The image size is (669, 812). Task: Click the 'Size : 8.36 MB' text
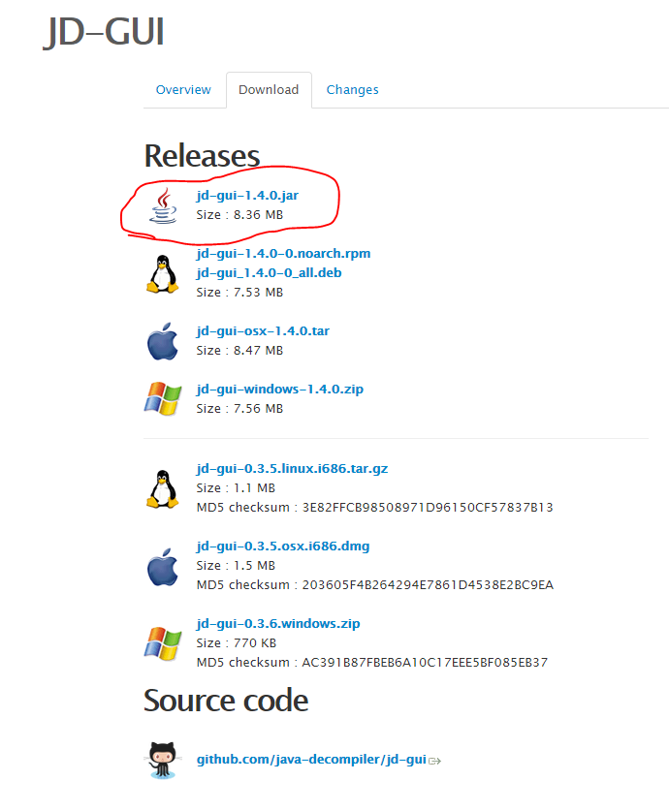coord(239,215)
